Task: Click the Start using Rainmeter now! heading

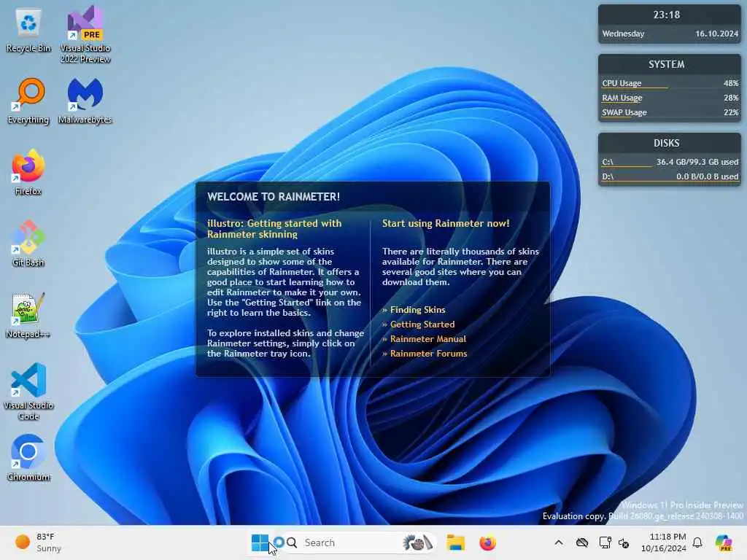Action: (x=446, y=223)
